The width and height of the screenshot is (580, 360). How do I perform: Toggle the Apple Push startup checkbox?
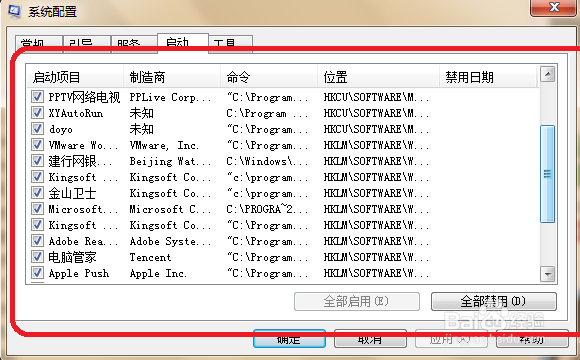pyautogui.click(x=37, y=273)
